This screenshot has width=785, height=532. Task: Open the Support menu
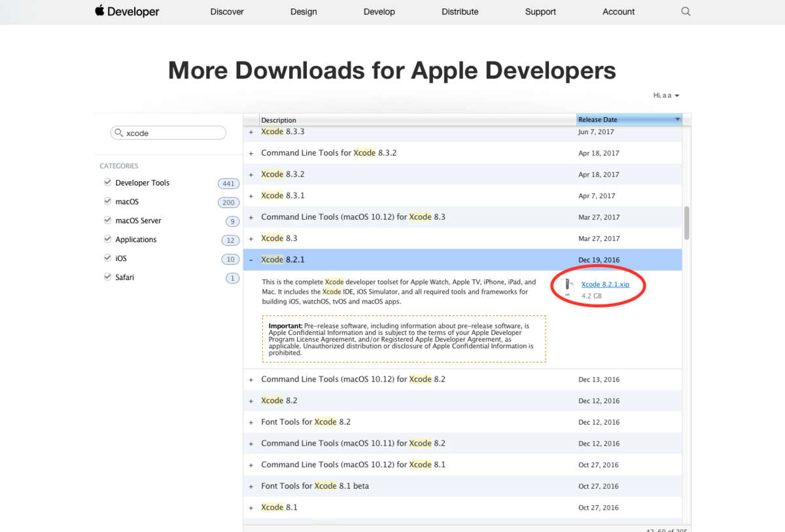click(540, 12)
